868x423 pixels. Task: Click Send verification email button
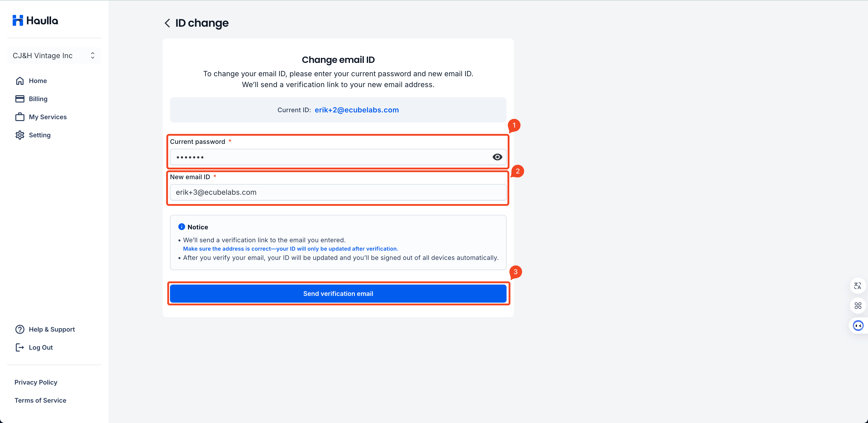click(x=338, y=293)
